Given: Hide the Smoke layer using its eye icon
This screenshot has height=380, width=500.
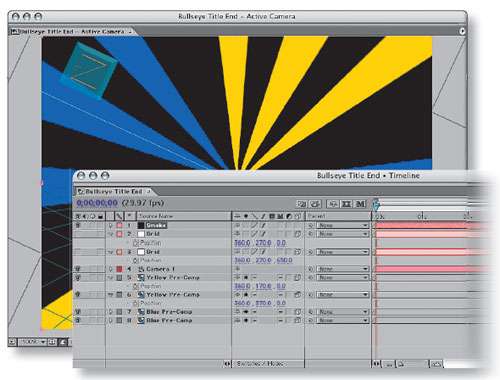Looking at the screenshot, I should pyautogui.click(x=78, y=225).
